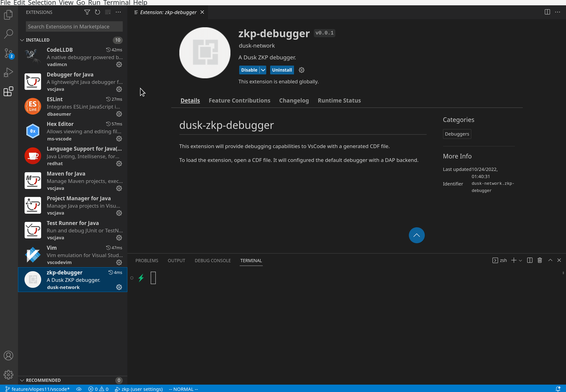Switch to Feature Contributions tab
The width and height of the screenshot is (566, 392).
[239, 100]
